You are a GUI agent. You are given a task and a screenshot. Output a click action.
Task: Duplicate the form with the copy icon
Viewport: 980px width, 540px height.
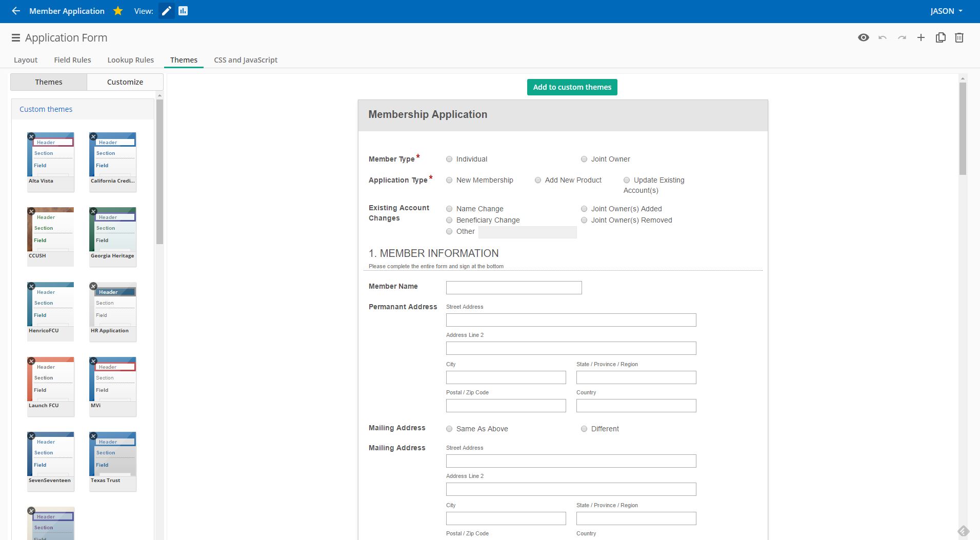[x=941, y=37]
